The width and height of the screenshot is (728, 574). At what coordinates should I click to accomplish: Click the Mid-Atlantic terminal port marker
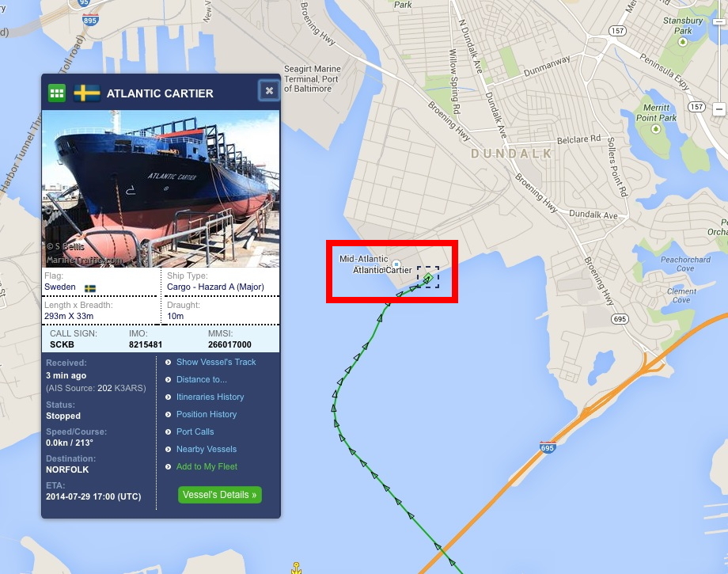pos(396,264)
